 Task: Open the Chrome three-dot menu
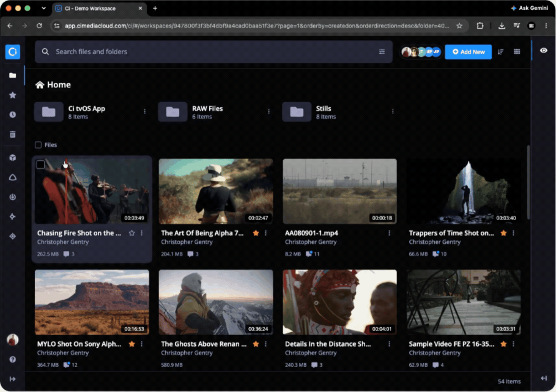pyautogui.click(x=546, y=25)
